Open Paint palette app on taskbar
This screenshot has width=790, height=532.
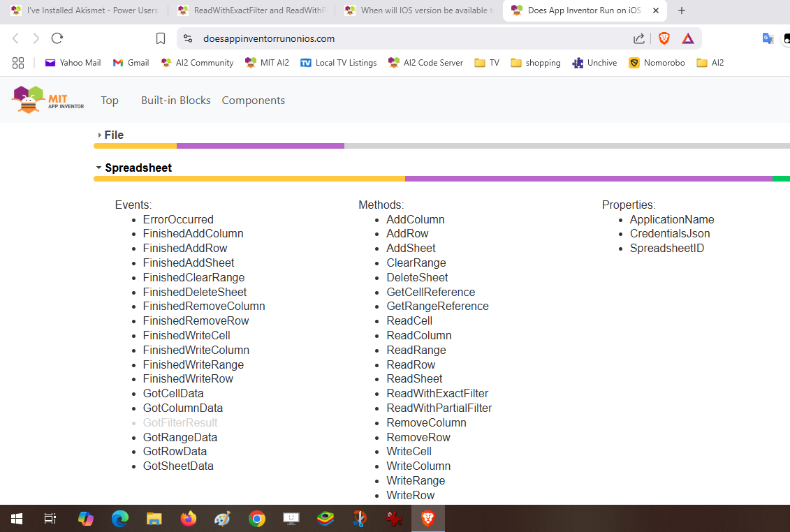coord(223,519)
